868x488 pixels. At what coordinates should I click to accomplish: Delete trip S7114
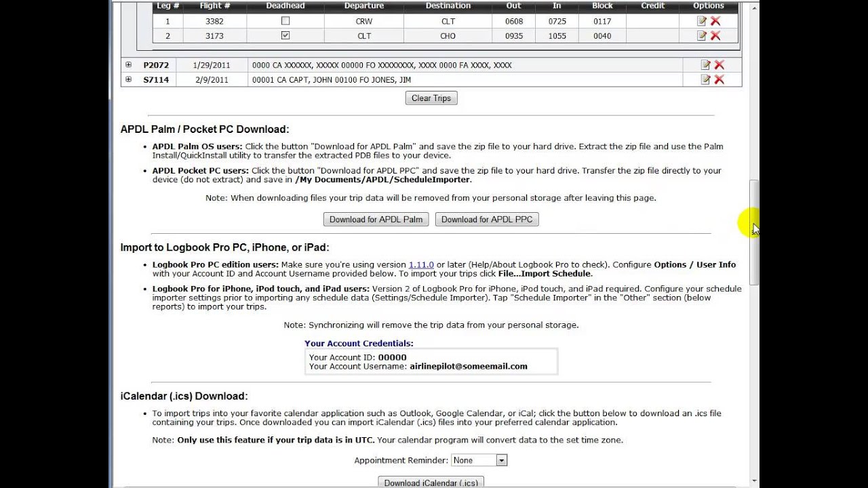719,79
